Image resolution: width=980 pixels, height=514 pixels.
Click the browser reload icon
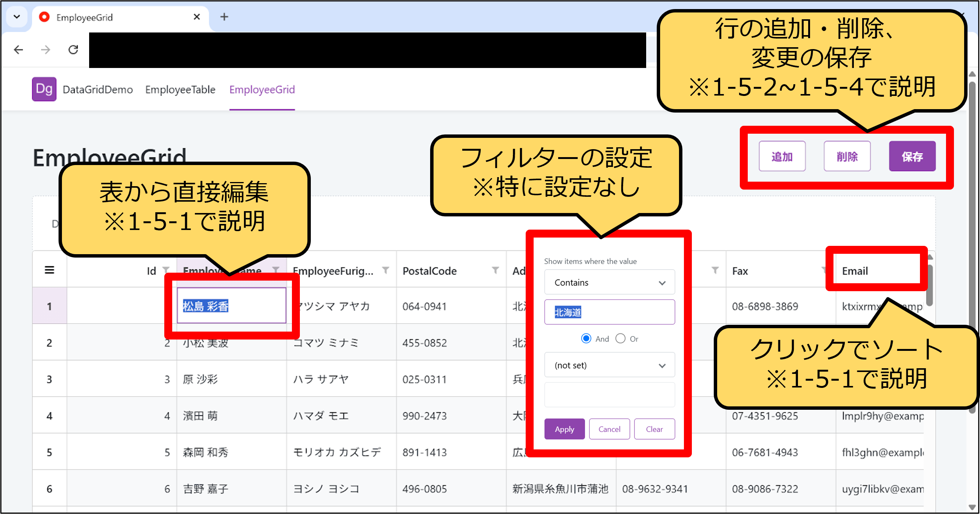click(x=73, y=50)
